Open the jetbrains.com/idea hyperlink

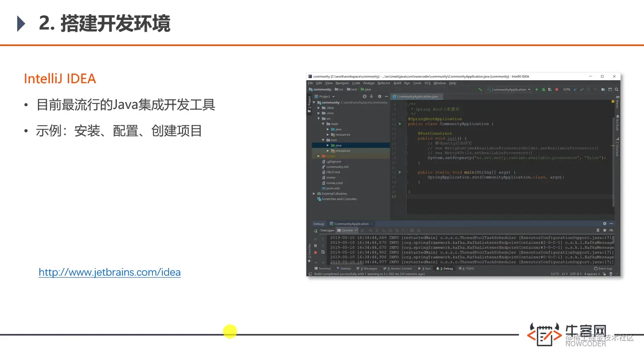[109, 272]
